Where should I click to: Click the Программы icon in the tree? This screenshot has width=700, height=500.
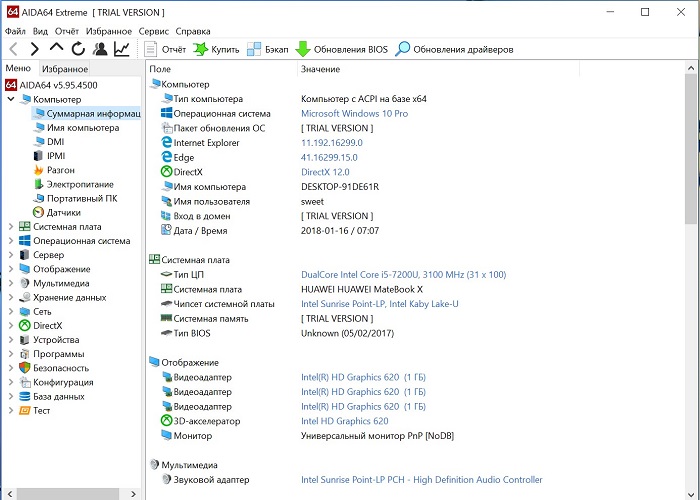point(25,354)
